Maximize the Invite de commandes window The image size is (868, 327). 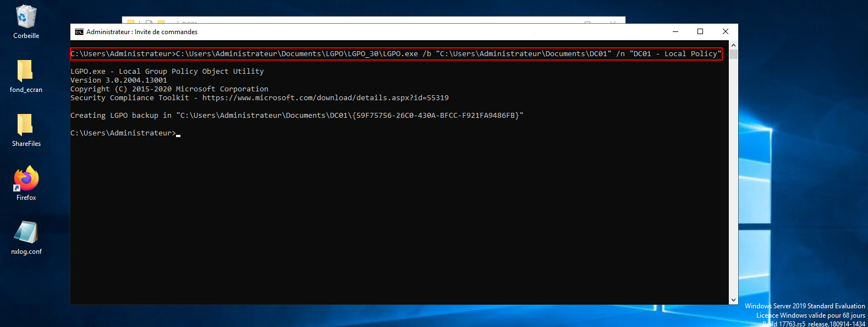[700, 32]
